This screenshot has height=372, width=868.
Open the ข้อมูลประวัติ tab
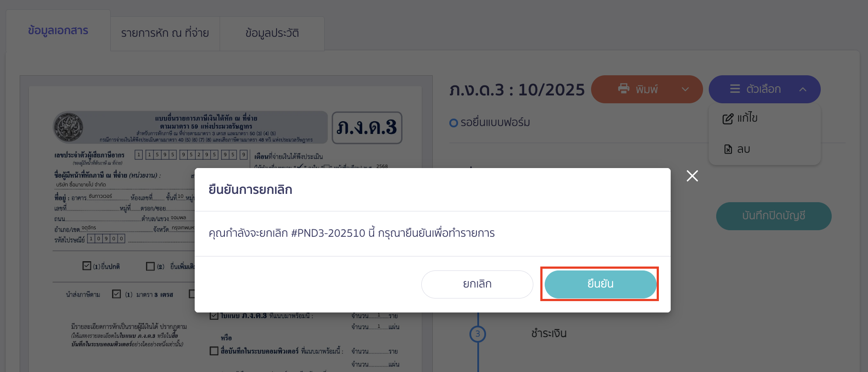272,34
